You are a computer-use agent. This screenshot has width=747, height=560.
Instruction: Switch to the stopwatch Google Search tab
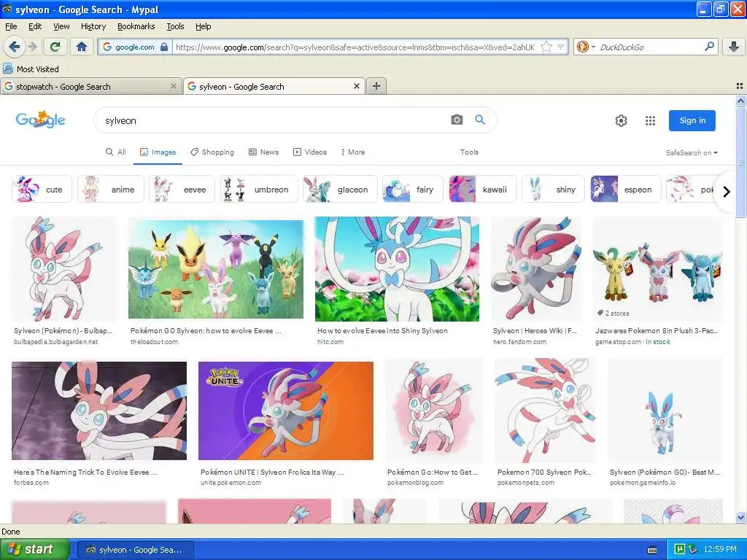click(90, 86)
